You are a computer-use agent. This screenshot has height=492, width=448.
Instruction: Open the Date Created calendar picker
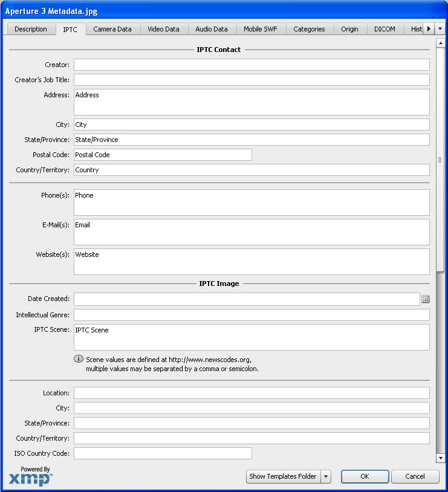(x=425, y=299)
